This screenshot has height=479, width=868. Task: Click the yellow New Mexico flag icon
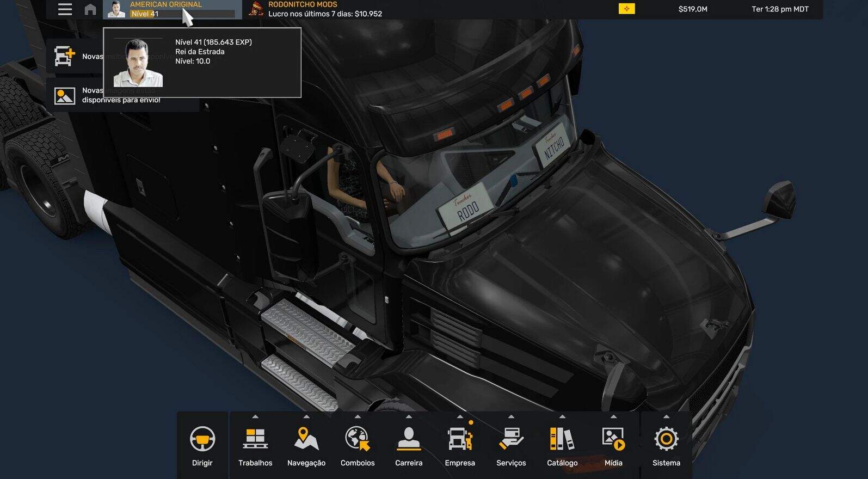click(626, 9)
